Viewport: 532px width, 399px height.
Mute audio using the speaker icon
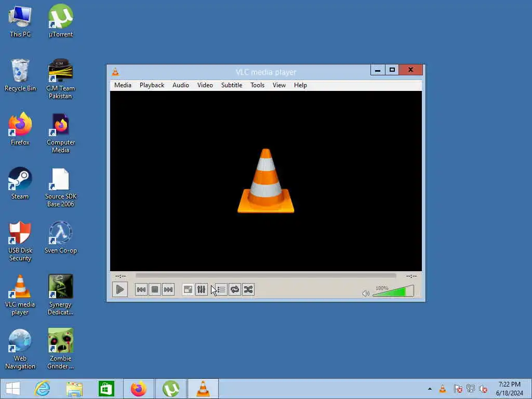coord(365,294)
